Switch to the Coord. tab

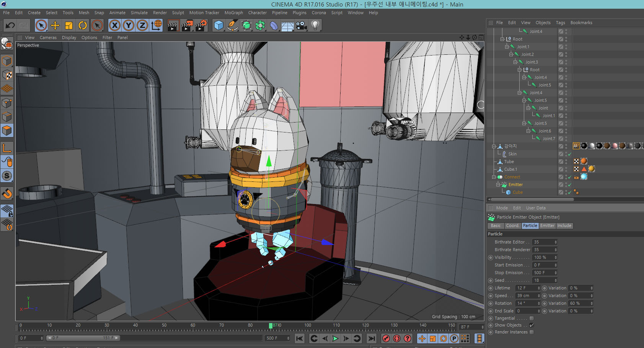click(x=513, y=225)
